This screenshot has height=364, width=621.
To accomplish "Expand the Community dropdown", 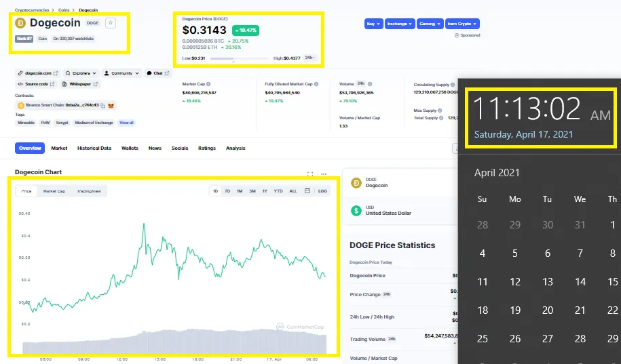I will (121, 73).
